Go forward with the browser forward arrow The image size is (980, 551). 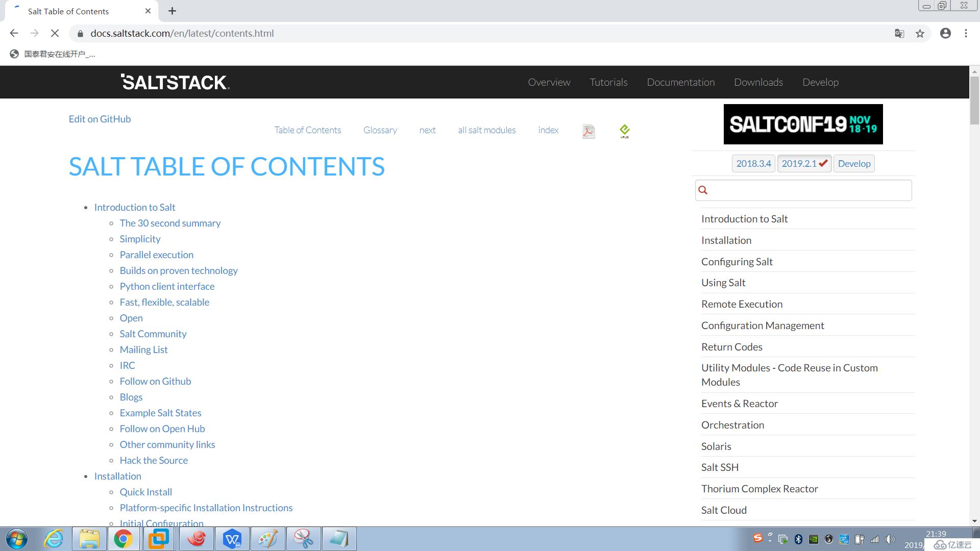pyautogui.click(x=34, y=33)
